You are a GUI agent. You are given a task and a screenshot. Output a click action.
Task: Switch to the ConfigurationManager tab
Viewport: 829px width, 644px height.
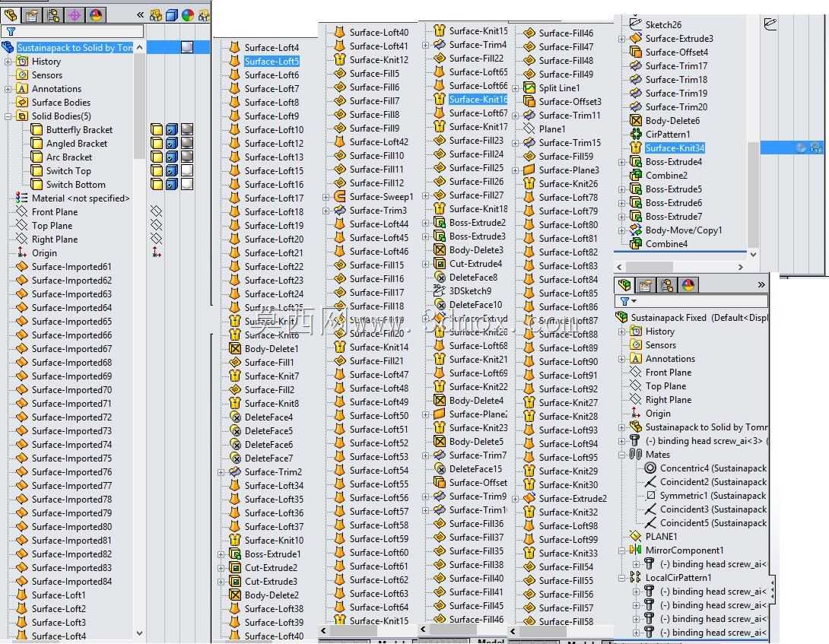[53, 14]
